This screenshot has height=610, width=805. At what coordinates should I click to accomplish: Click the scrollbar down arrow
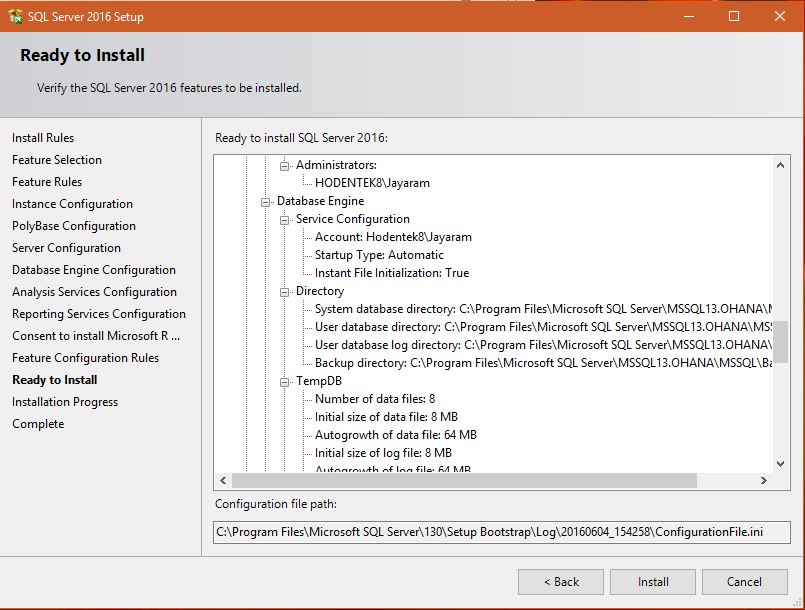pyautogui.click(x=781, y=463)
